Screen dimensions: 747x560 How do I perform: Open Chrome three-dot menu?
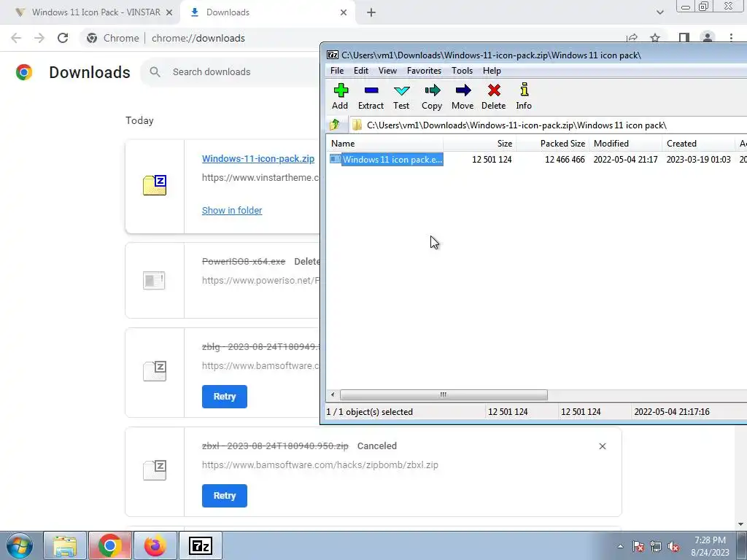[x=731, y=38]
